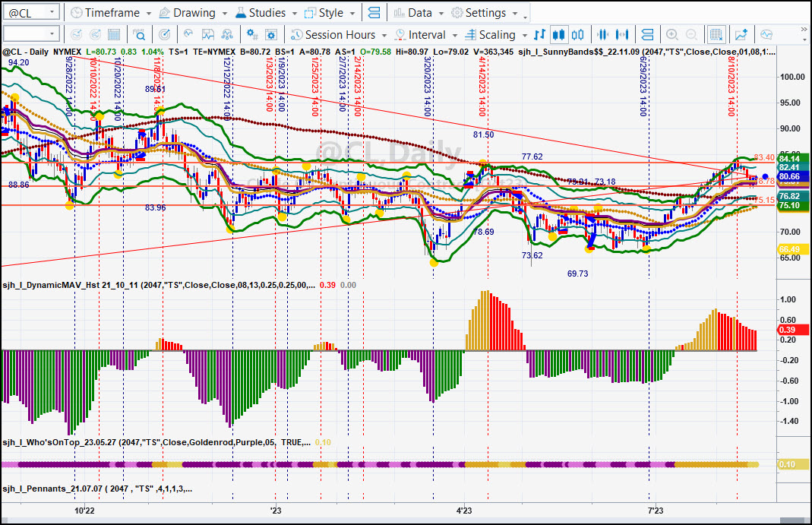Click the 6/29/2023 blue date marker label
This screenshot has height=525, width=812.
(x=643, y=87)
